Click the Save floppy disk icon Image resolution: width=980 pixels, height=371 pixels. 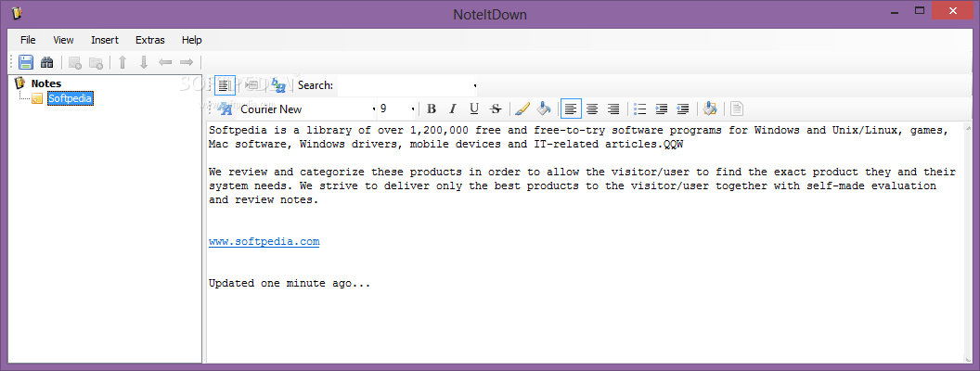coord(26,62)
